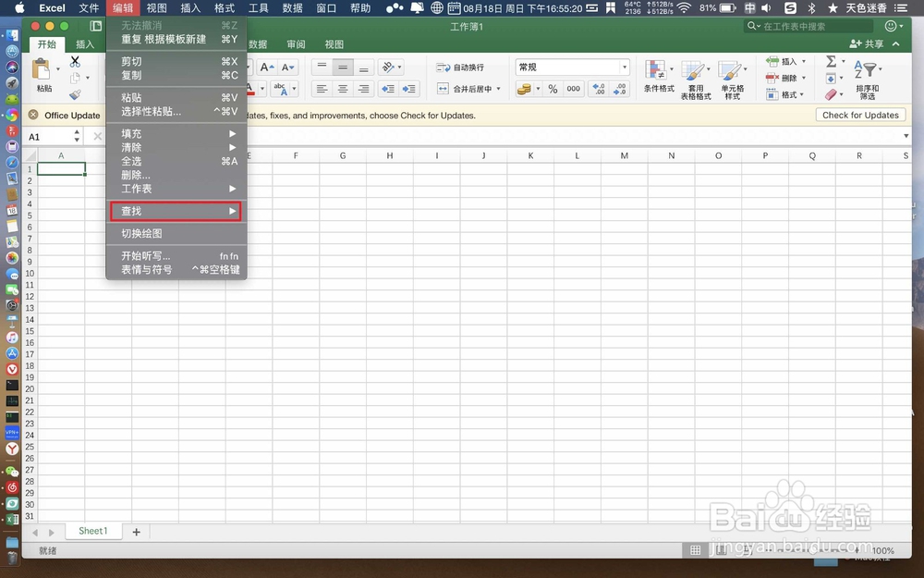Click the Format Painter brush icon
This screenshot has height=578, width=924.
point(75,94)
